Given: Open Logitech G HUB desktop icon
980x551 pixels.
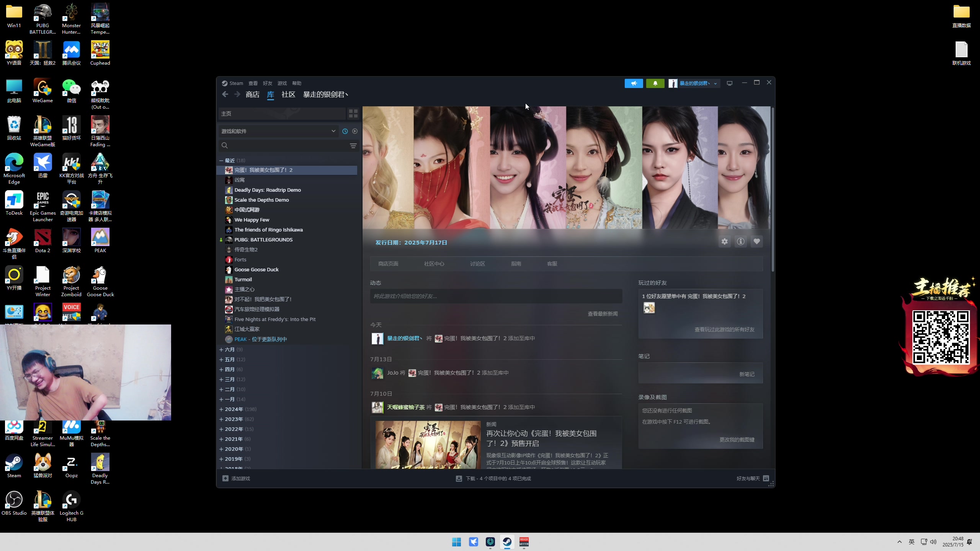Looking at the screenshot, I should [x=72, y=506].
